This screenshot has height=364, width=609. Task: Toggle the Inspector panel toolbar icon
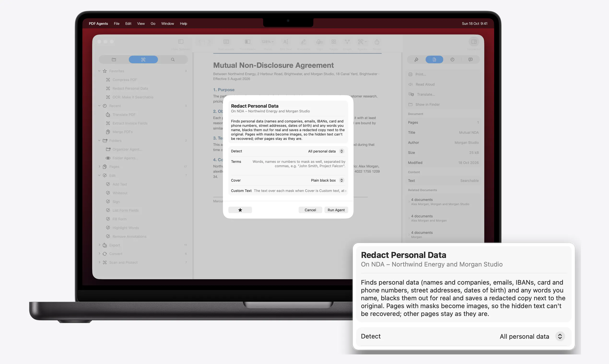pos(474,42)
